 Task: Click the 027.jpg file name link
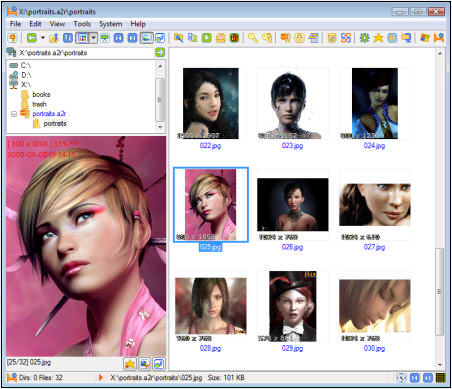(374, 247)
